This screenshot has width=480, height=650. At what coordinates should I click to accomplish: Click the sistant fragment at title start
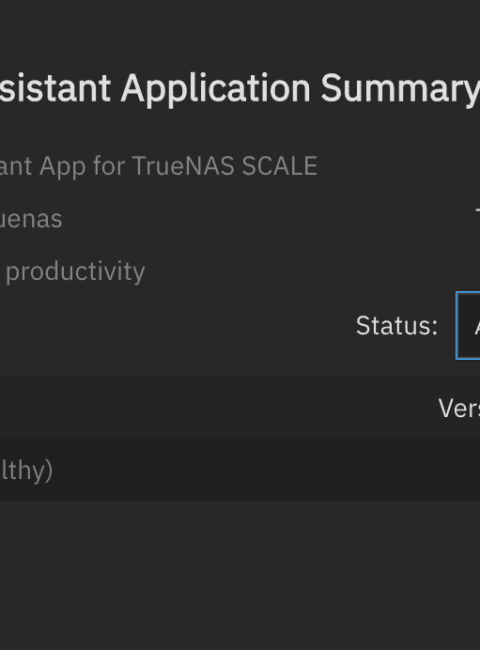click(x=55, y=88)
